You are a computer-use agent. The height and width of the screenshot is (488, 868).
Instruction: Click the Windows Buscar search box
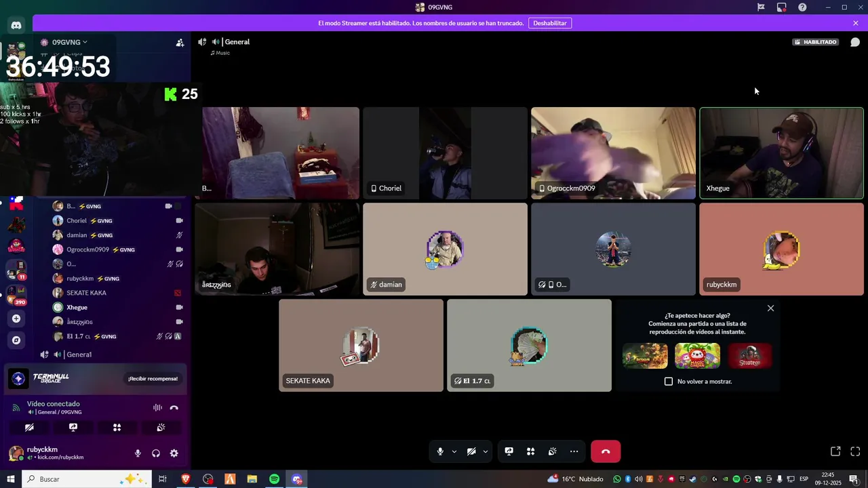click(87, 479)
